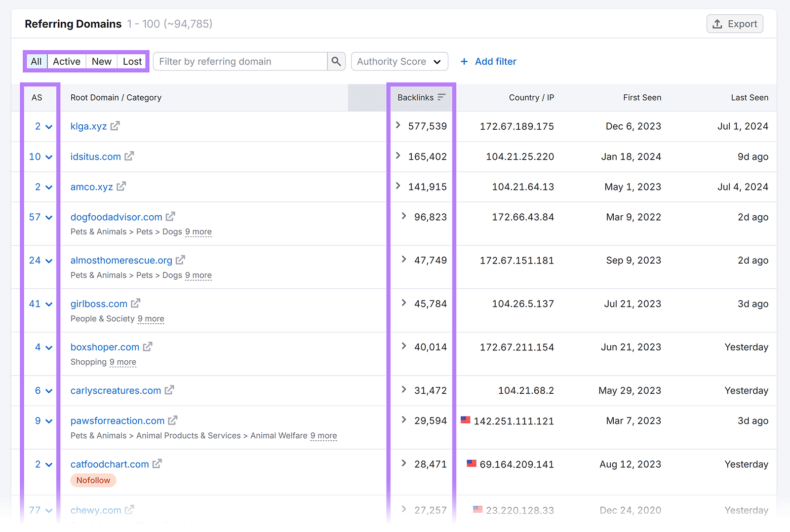Expand the AS chevron for dogfoodadvisor.com

point(49,217)
